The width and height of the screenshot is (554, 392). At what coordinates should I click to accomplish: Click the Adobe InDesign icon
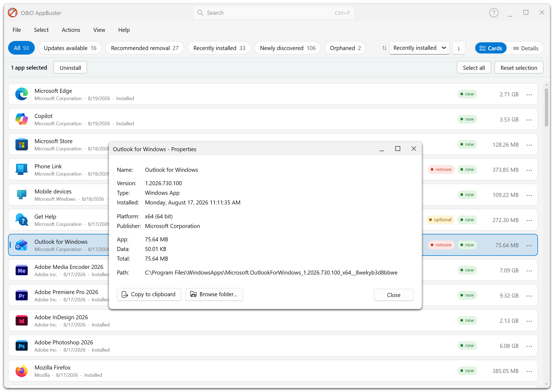click(x=22, y=321)
